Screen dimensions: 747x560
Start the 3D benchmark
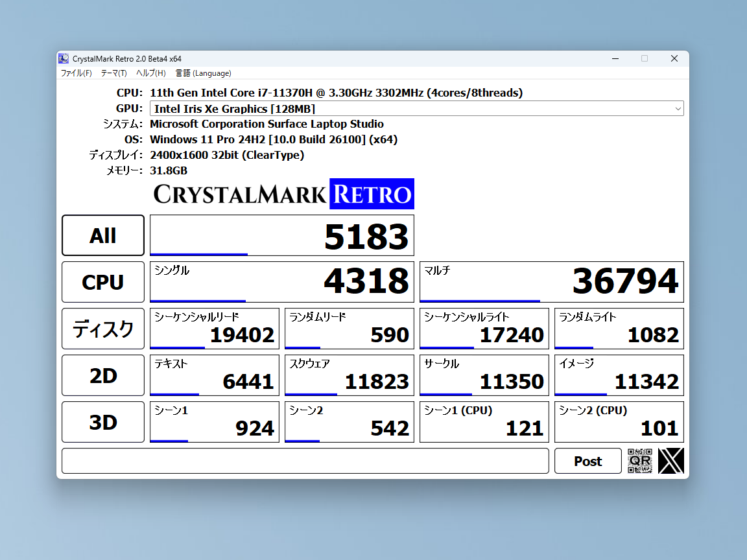click(x=102, y=421)
